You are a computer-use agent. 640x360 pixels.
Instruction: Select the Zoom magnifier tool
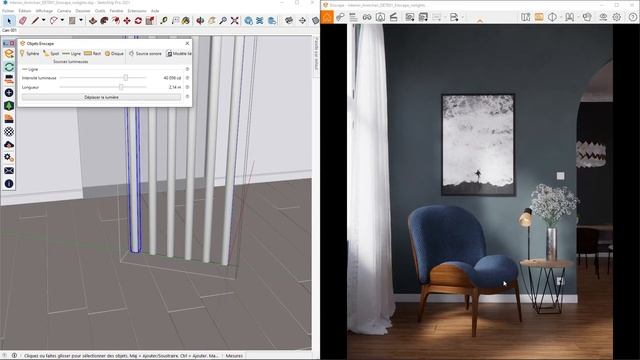point(223,20)
